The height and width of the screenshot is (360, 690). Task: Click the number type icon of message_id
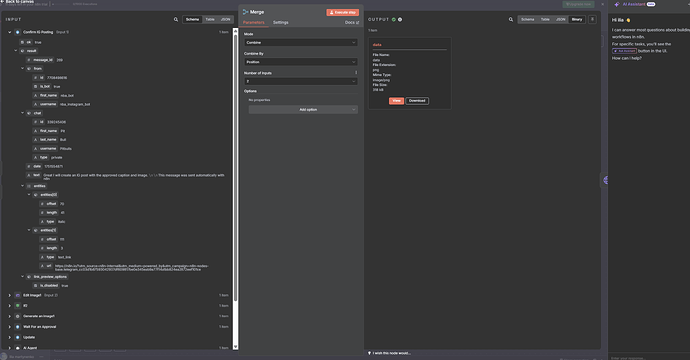(29, 60)
